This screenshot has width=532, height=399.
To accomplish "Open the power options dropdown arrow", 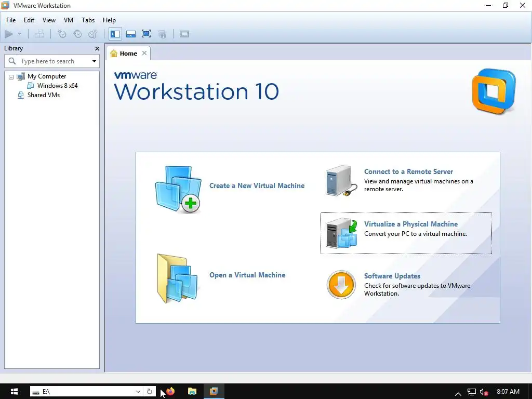I will (x=19, y=34).
